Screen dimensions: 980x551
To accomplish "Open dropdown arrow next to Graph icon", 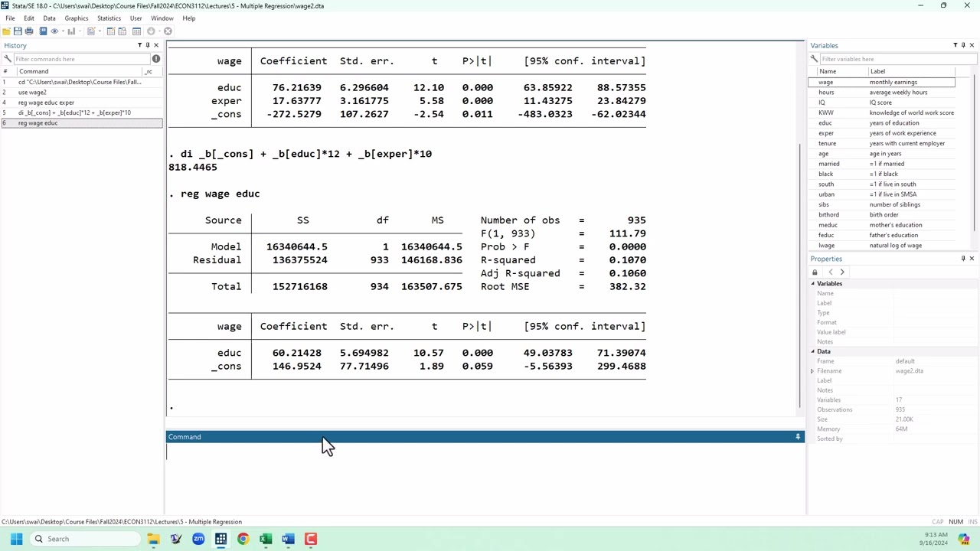I will click(x=80, y=31).
